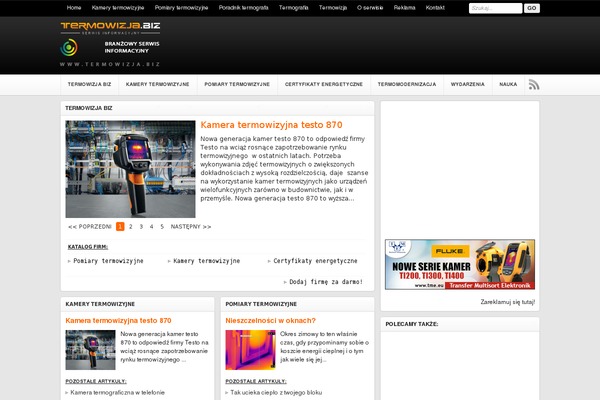Select TERMOMODERNIZACJA category tab
Image resolution: width=600 pixels, height=400 pixels.
point(407,84)
